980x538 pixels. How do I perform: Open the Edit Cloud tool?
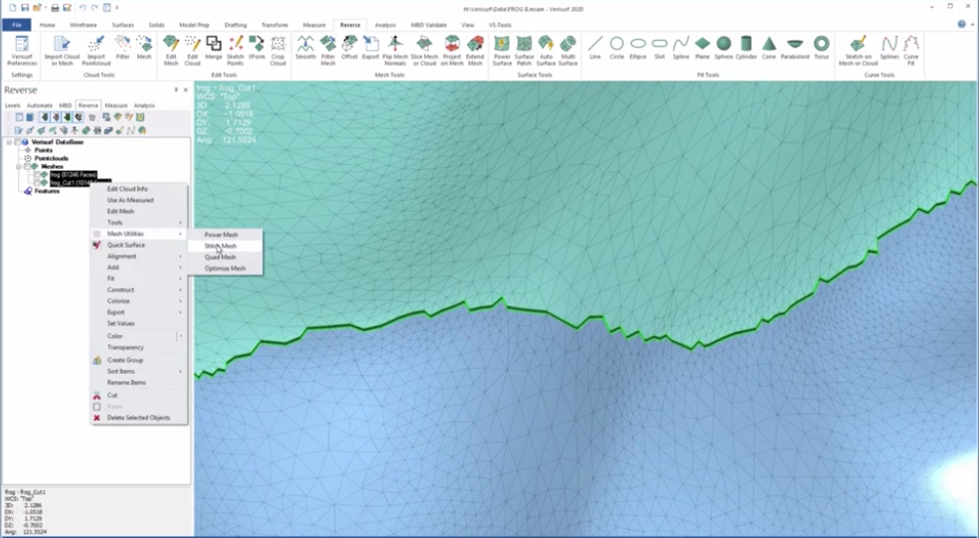pyautogui.click(x=193, y=50)
